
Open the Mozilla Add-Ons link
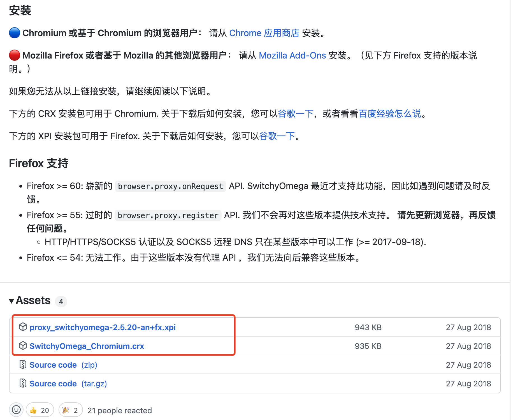pyautogui.click(x=292, y=55)
